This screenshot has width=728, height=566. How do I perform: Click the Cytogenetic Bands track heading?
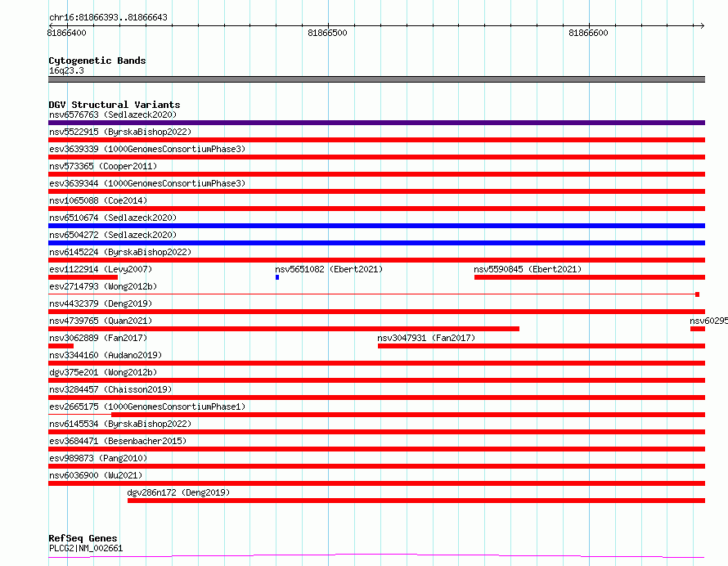97,61
